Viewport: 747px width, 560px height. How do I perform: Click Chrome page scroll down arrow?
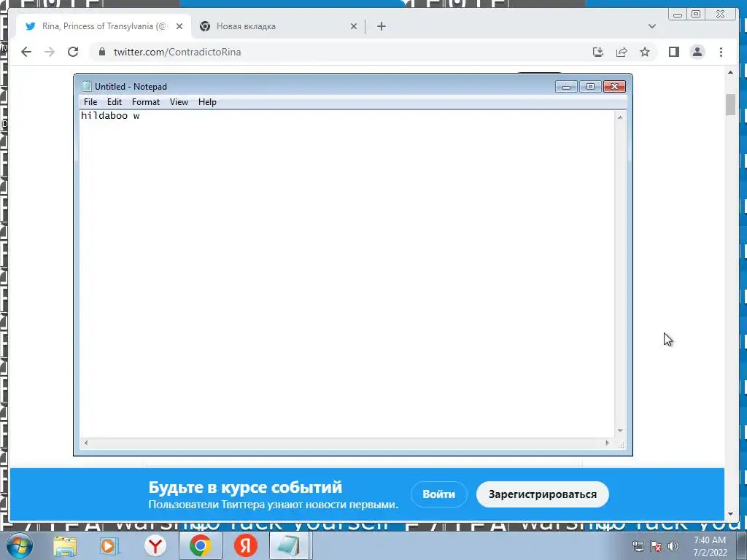click(x=731, y=514)
